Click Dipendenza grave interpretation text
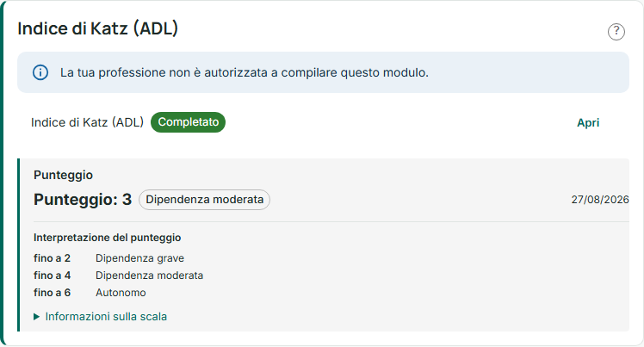 (139, 258)
